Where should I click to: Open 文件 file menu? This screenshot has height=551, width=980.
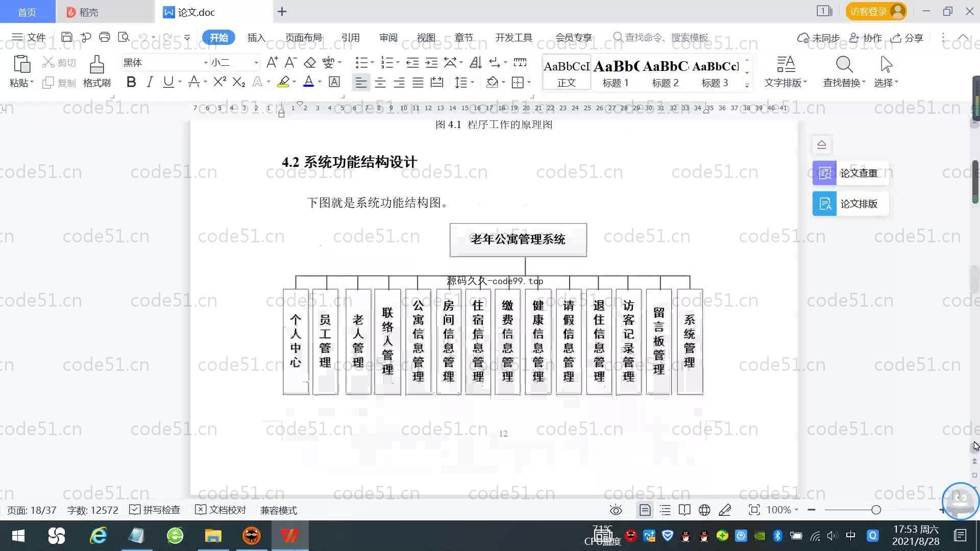[x=29, y=38]
